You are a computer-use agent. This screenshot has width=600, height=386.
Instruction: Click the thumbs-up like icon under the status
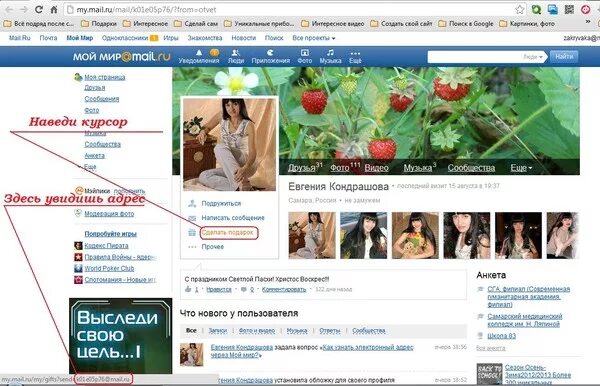188,289
